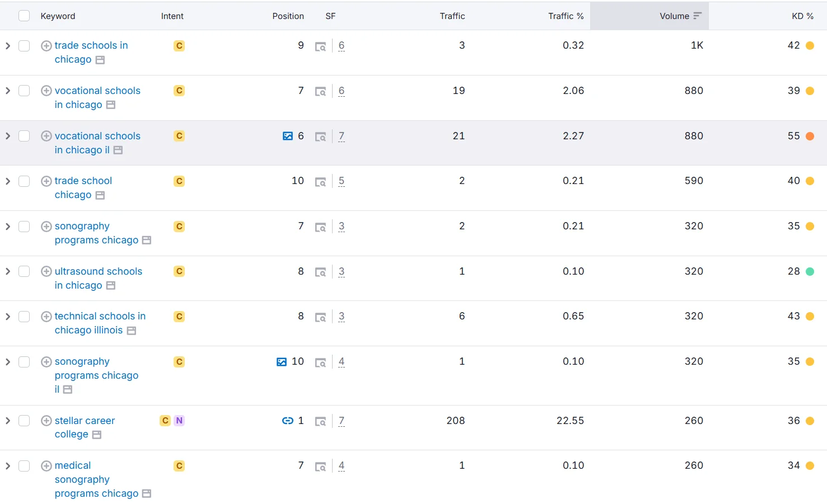Click the add icon beside 'trade schools in chicago'
This screenshot has height=504, width=827.
46,46
